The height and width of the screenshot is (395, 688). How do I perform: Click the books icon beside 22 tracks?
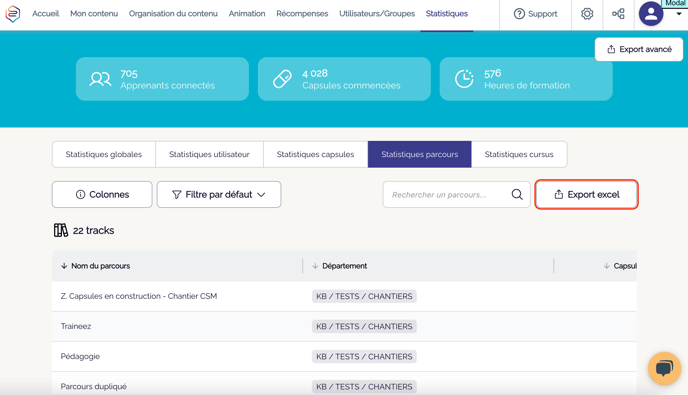point(61,230)
